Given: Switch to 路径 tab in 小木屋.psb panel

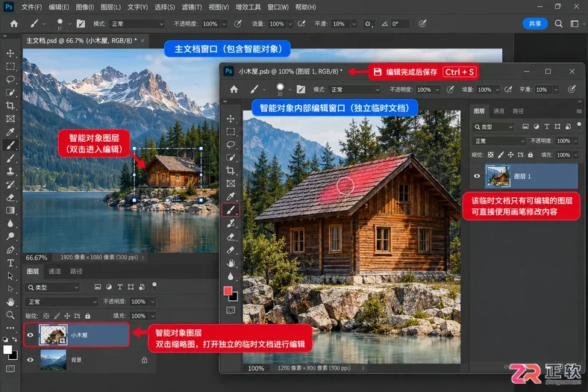Looking at the screenshot, I should [518, 111].
